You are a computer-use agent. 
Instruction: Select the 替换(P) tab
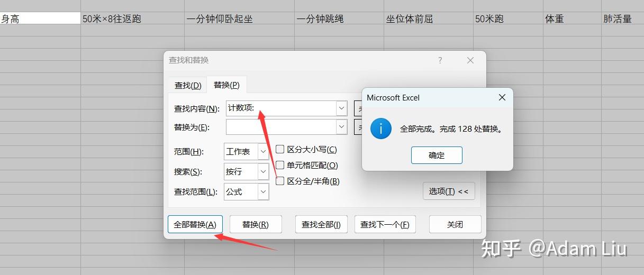226,85
